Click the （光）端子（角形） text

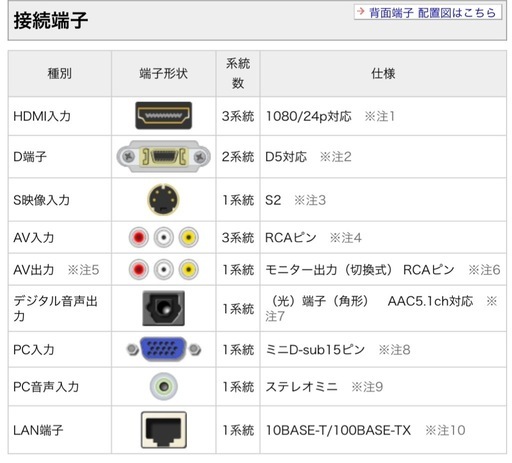(x=320, y=301)
